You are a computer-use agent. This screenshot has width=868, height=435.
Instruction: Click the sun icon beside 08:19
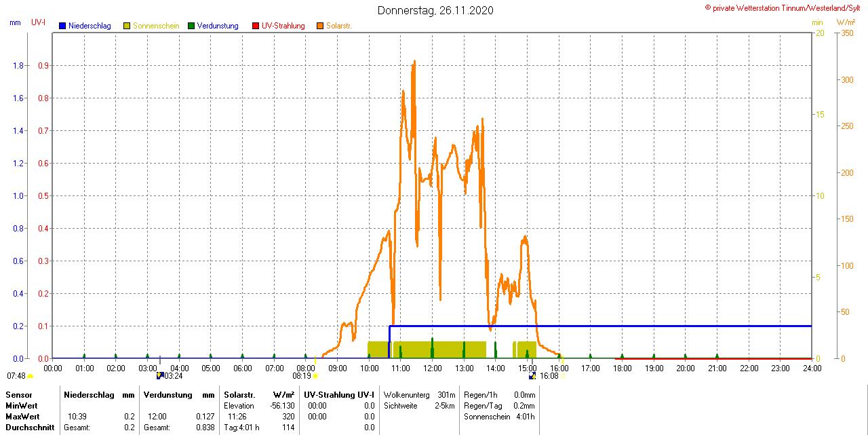coord(315,376)
